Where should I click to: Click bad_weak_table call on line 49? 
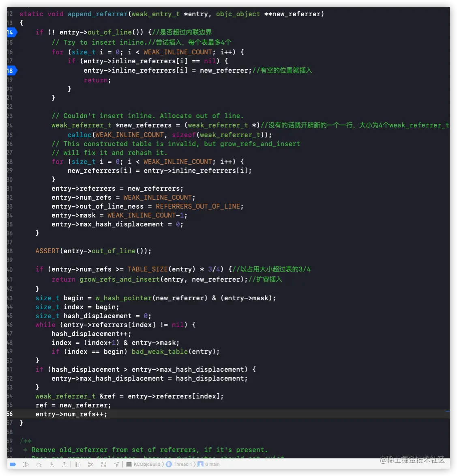(x=160, y=351)
